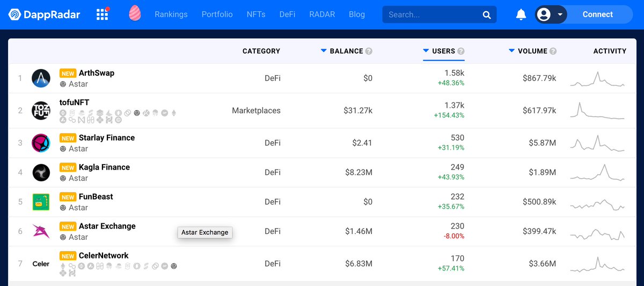Screen dimensions: 644x286
Task: Click the $5.87M volume for Starlay Finance
Action: point(543,143)
